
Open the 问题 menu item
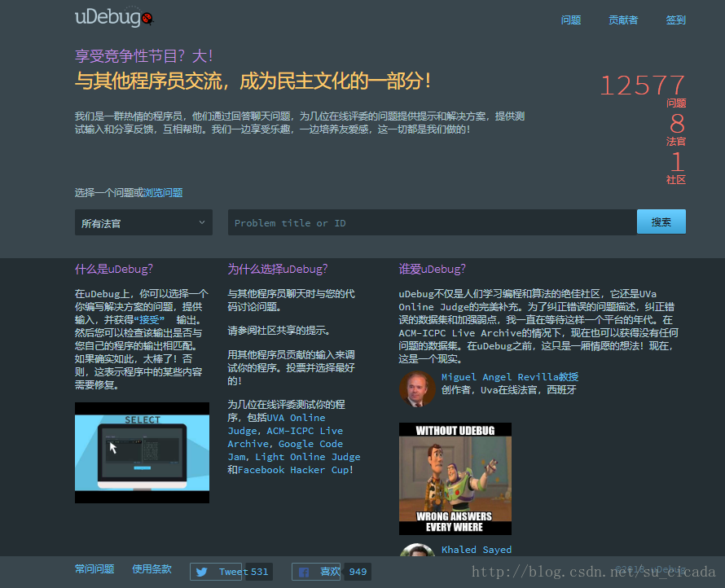(x=571, y=20)
